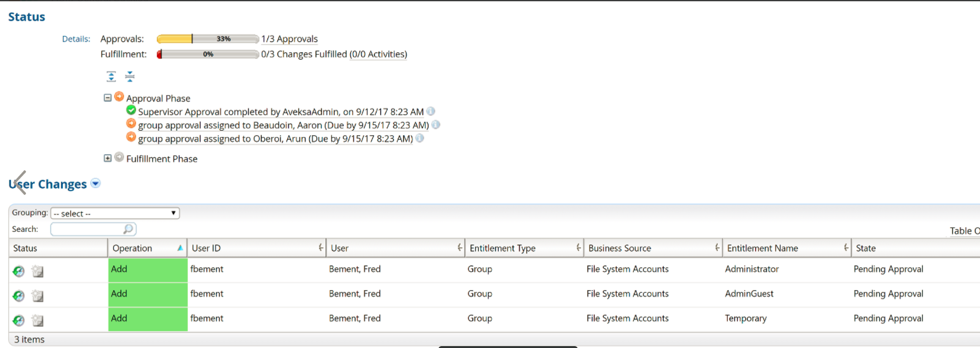Screen dimensions: 980x348
Task: Open the User Changes dropdown arrow
Action: tap(95, 184)
